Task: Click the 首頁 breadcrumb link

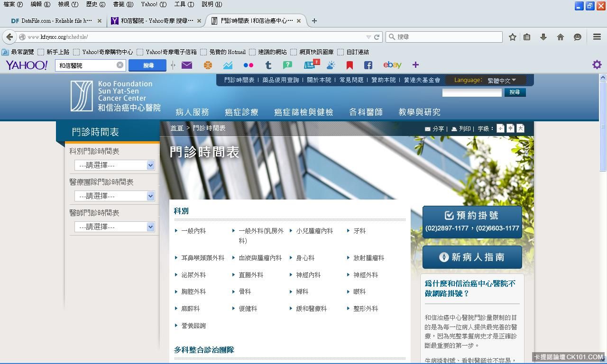Action: pyautogui.click(x=177, y=128)
